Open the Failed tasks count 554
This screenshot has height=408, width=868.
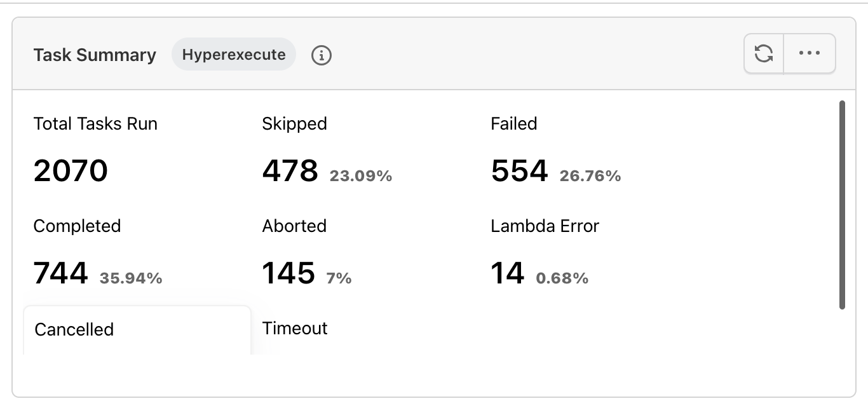[x=519, y=171]
